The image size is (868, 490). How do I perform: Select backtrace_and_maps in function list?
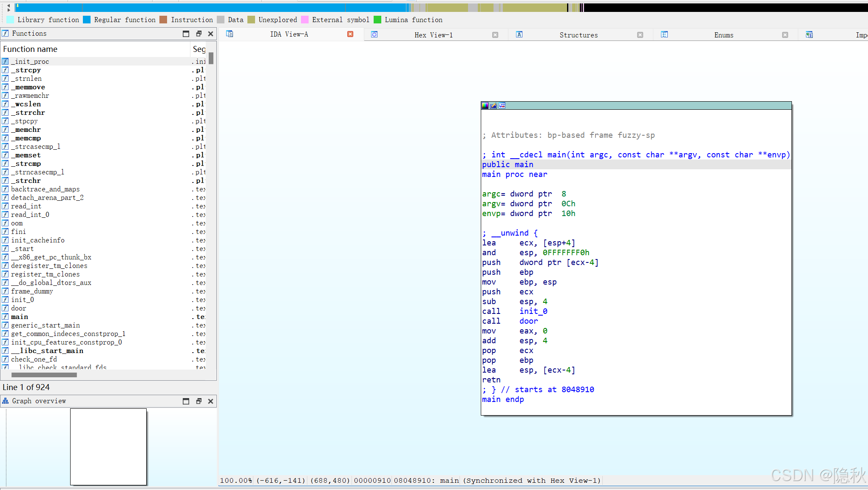click(x=45, y=189)
